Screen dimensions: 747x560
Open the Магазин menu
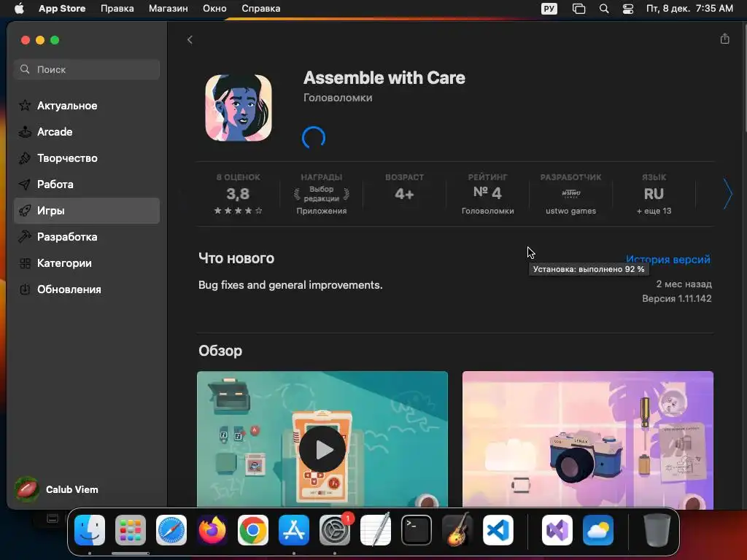(x=169, y=9)
